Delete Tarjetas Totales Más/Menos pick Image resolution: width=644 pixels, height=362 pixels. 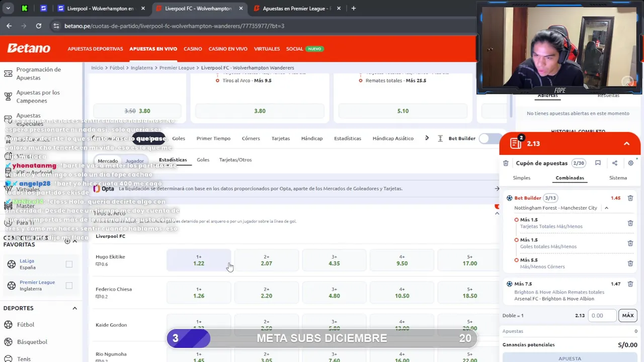630,223
